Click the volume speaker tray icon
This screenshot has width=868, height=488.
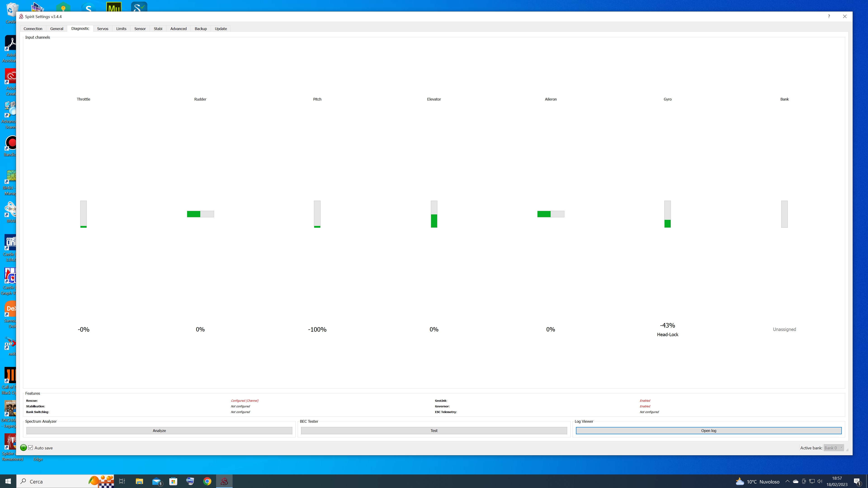[x=820, y=481]
